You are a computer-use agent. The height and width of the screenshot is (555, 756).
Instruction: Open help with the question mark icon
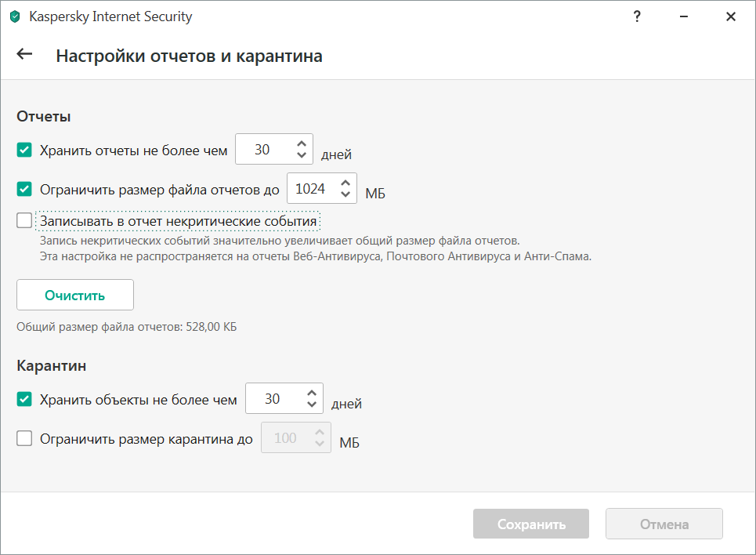tap(637, 17)
